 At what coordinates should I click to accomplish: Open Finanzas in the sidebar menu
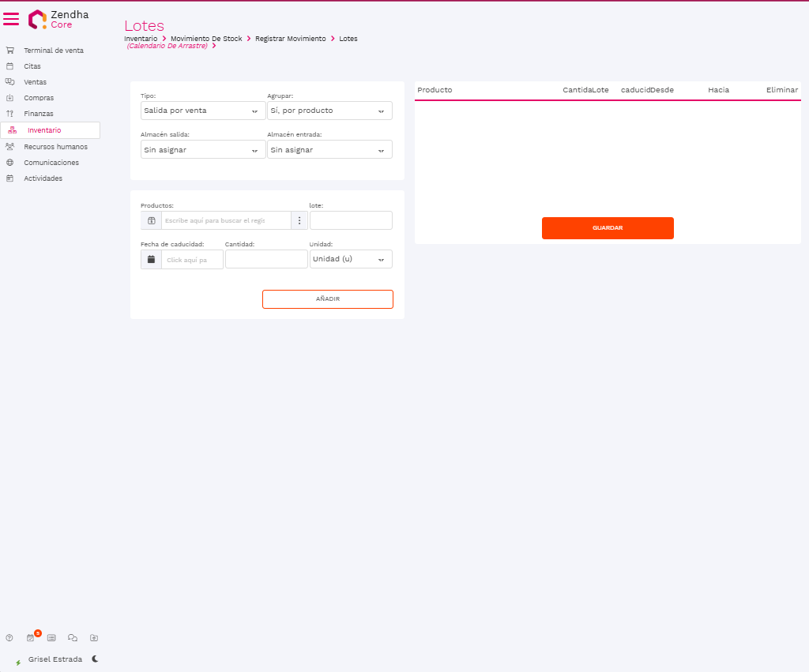pos(39,114)
